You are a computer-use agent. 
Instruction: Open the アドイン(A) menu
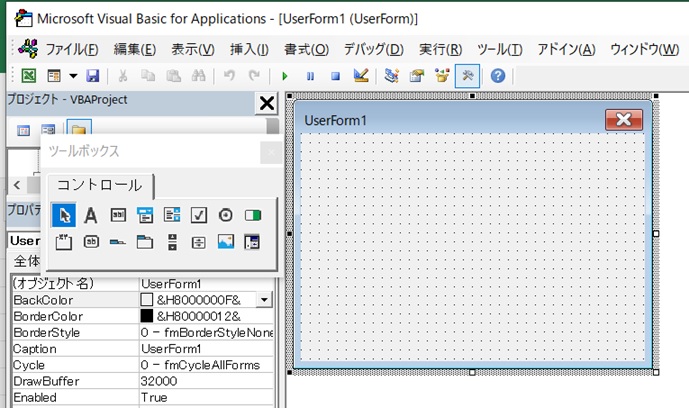coord(566,49)
